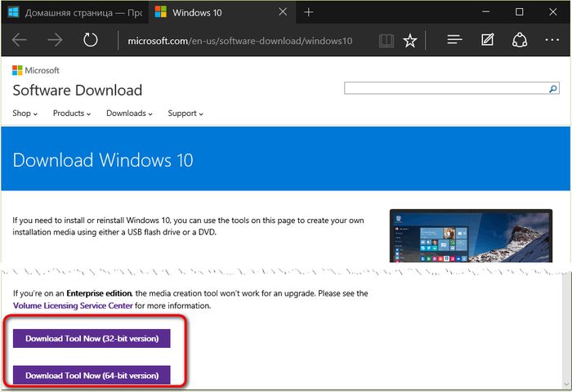The width and height of the screenshot is (572, 392).
Task: Expand the Products dropdown menu
Action: tap(72, 114)
